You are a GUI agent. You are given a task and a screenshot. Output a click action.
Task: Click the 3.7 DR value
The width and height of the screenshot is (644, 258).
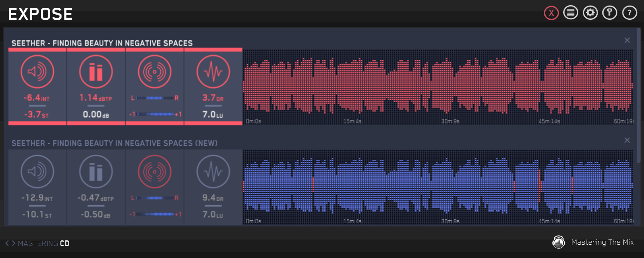coord(214,98)
